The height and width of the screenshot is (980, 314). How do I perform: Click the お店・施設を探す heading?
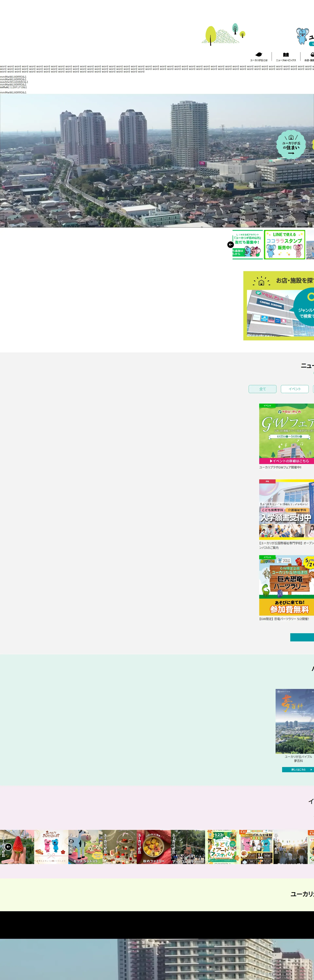tap(295, 281)
